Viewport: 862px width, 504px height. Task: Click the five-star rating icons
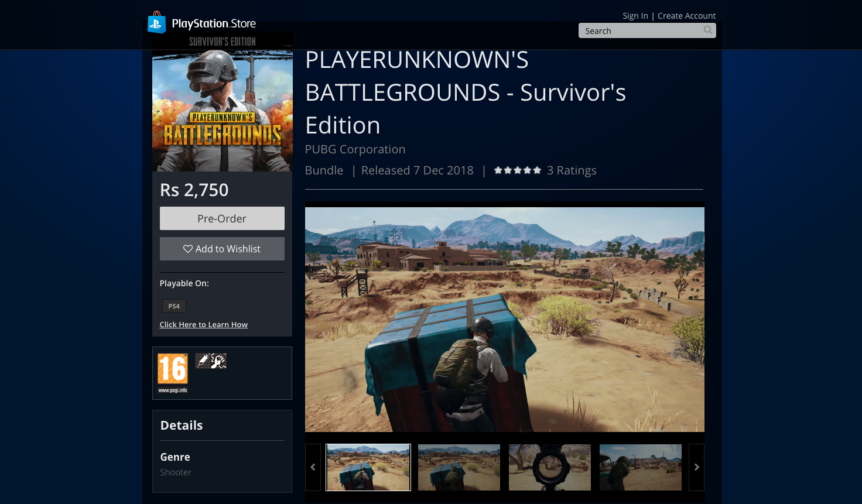click(517, 170)
